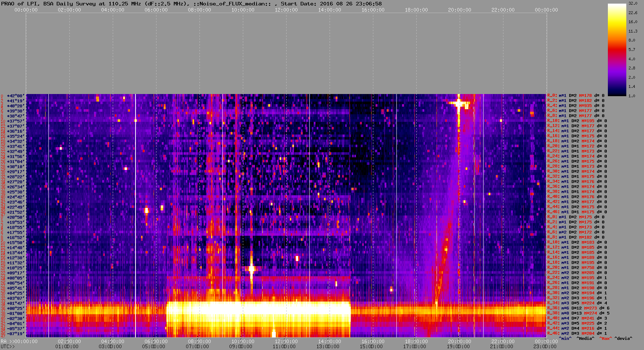Click declination label '+13°44''

coord(16,253)
